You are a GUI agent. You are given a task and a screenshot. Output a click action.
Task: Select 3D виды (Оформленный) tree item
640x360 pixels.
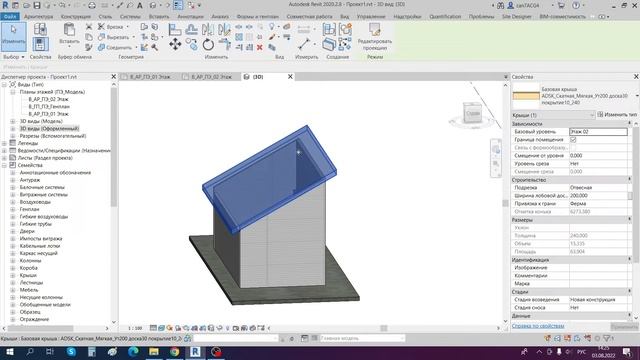pyautogui.click(x=49, y=129)
